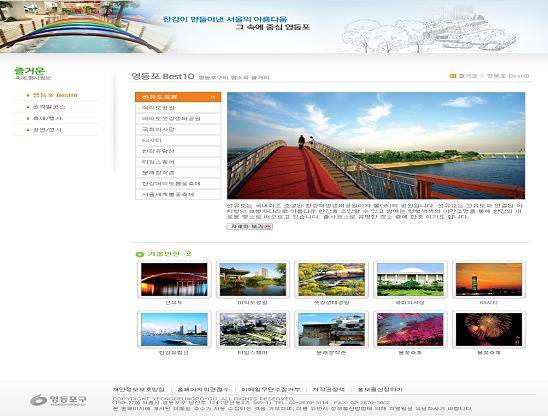Open the Han River cruise thumbnail
The width and height of the screenshot is (548, 416).
point(174,330)
